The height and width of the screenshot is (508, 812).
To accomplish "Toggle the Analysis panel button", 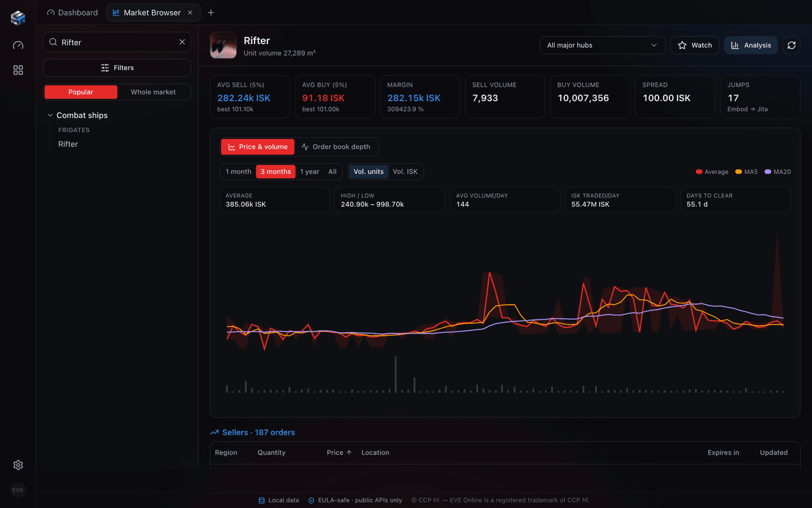I will [751, 45].
